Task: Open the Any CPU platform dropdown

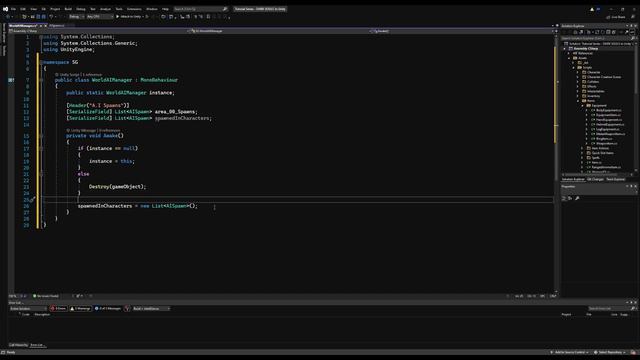Action: click(x=100, y=17)
